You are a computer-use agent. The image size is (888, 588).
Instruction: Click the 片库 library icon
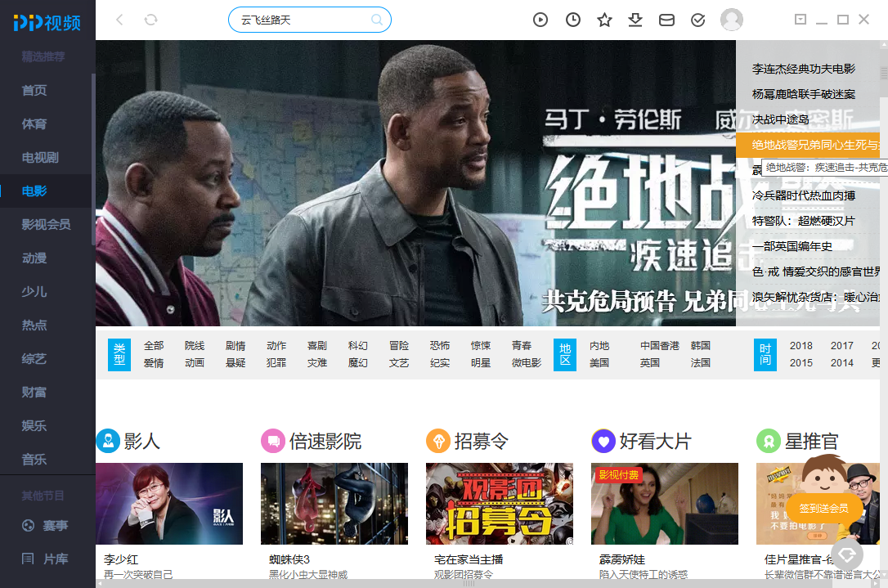pos(28,559)
